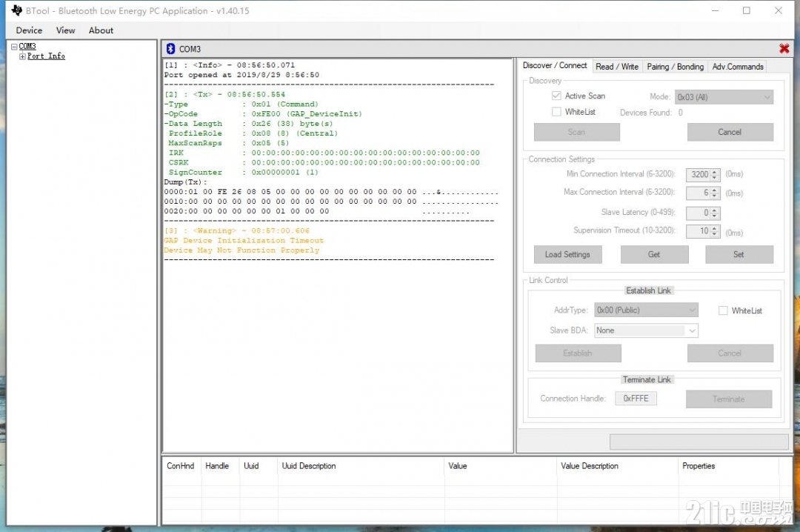
Task: Click the Max Connection Interval value field
Action: click(x=698, y=193)
